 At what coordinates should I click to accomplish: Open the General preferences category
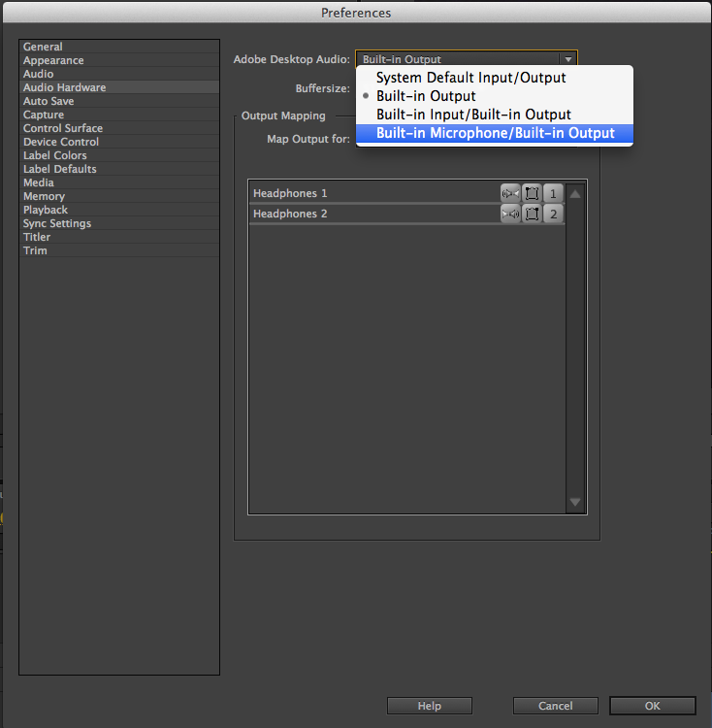(119, 47)
